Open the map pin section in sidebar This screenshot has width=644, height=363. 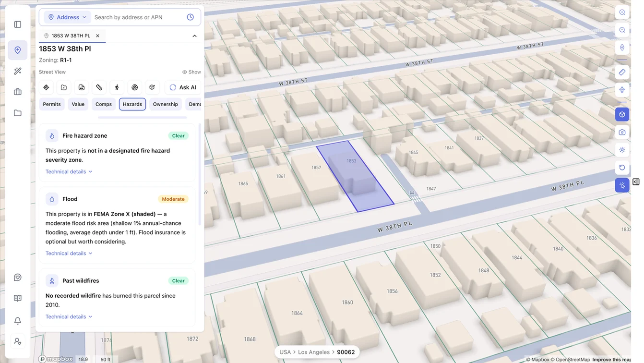click(x=18, y=50)
